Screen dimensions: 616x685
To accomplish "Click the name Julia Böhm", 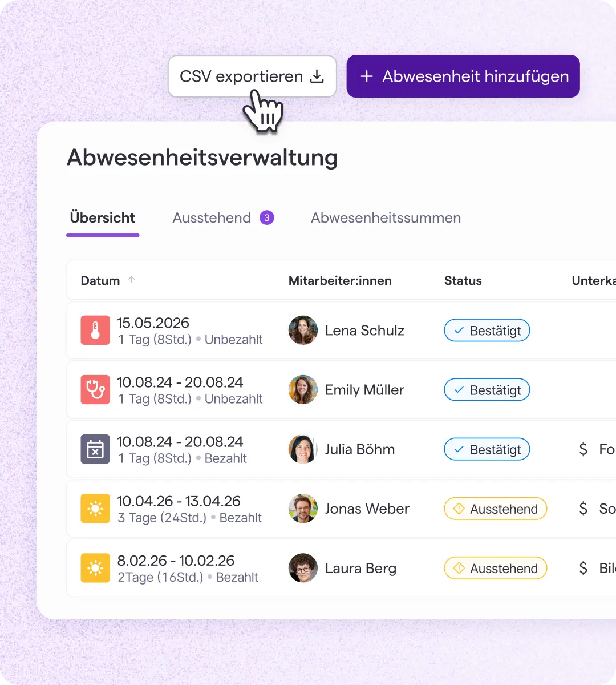I will 360,449.
